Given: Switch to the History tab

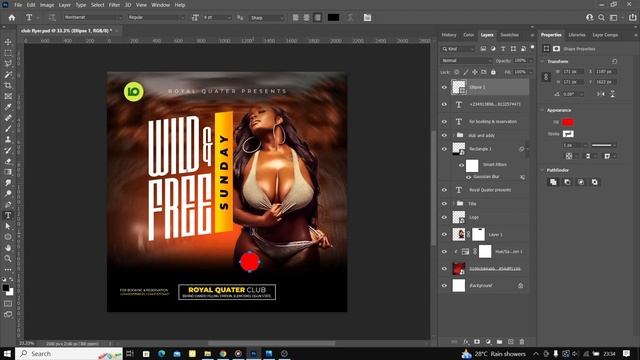Looking at the screenshot, I should click(449, 35).
